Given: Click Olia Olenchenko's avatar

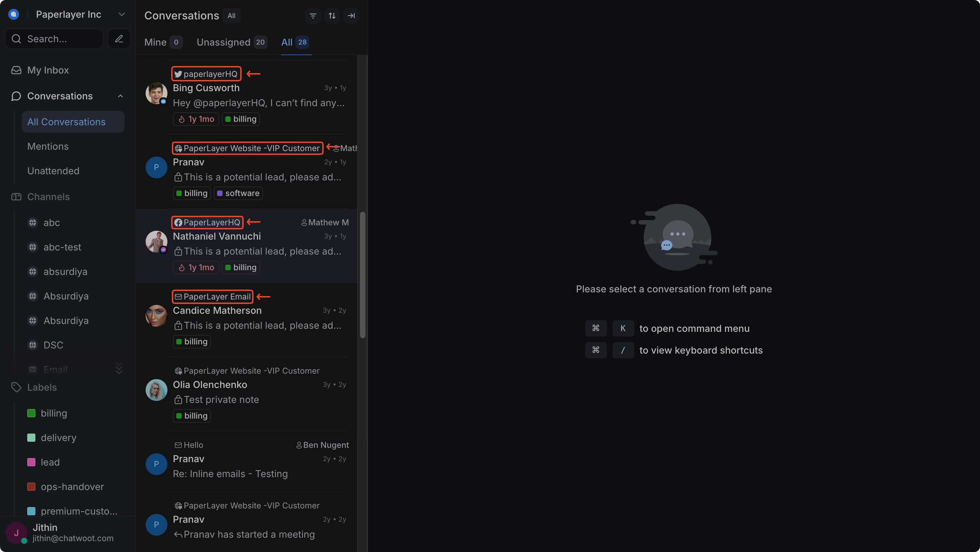Looking at the screenshot, I should 157,390.
